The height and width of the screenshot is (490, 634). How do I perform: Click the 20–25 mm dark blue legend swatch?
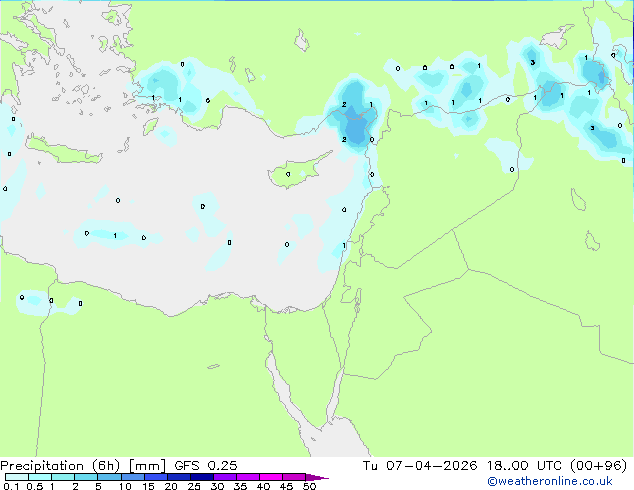point(179,477)
